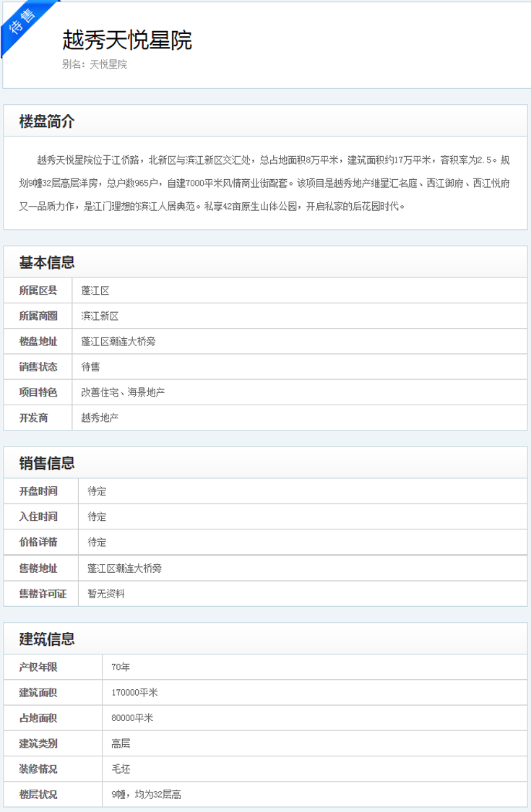Click the 待售 corner ribbon badge
The width and height of the screenshot is (531, 812).
(x=23, y=23)
